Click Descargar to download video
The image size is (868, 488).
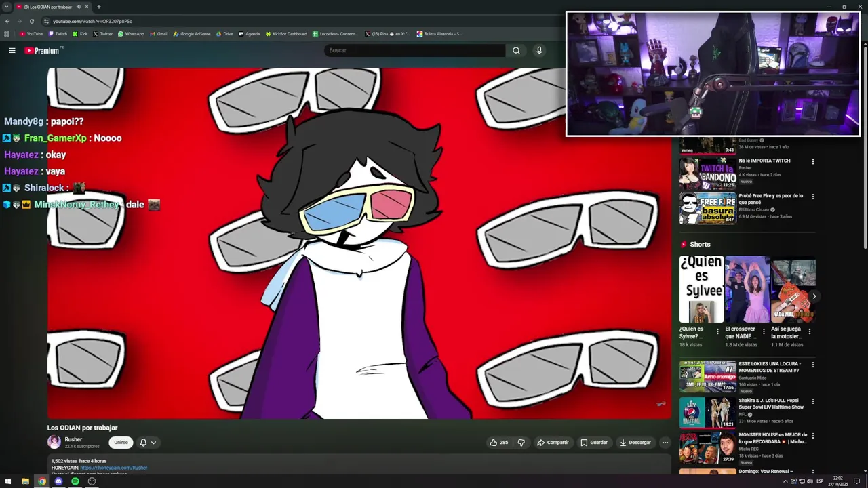tap(635, 443)
